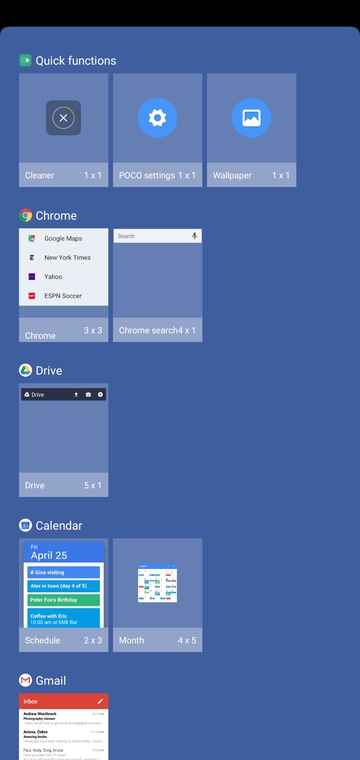Tap the plus icon in Drive widget
360x760 pixels.
coord(100,395)
